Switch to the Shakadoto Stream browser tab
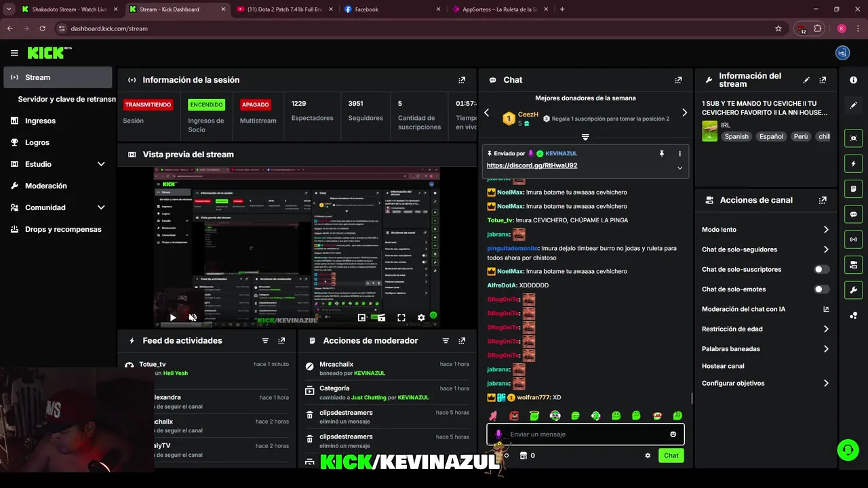The height and width of the screenshot is (488, 868). (x=69, y=9)
